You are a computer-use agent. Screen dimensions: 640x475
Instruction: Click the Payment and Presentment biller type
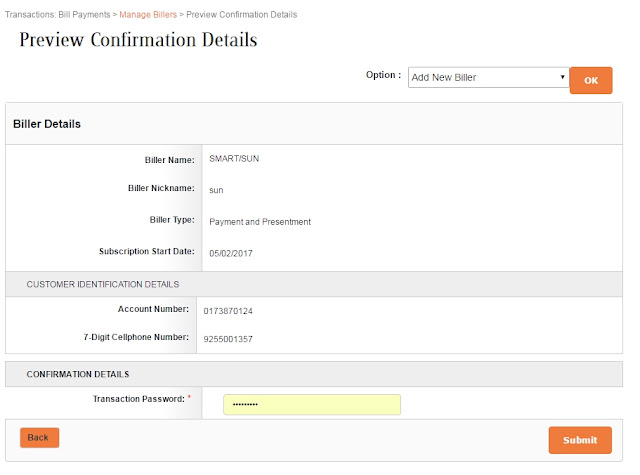260,222
